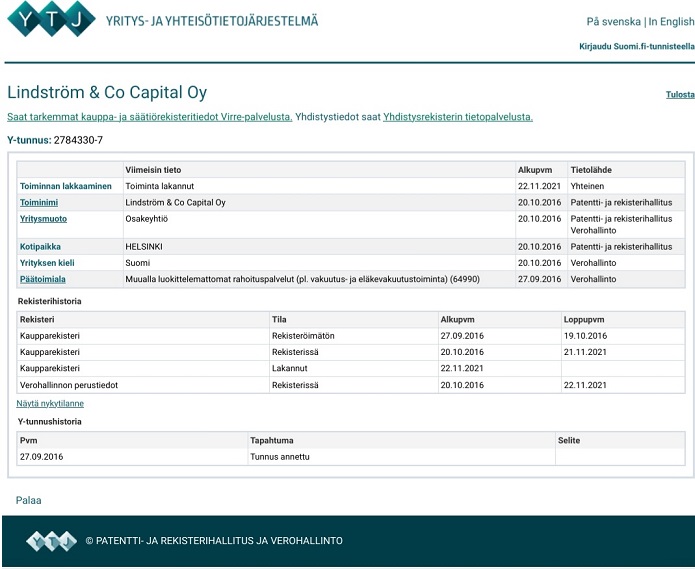
Task: Open Kirjaudu Suomi.fi-tunnisteella login link
Action: click(x=637, y=47)
